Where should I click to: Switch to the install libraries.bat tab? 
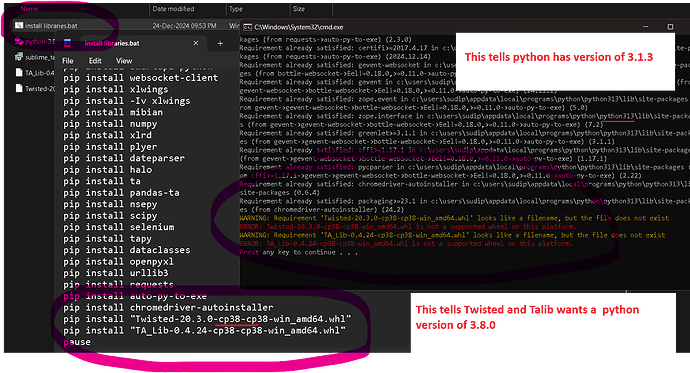pyautogui.click(x=112, y=43)
